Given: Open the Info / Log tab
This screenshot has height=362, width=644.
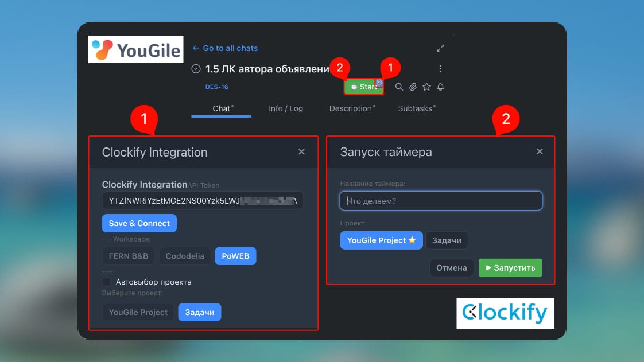Looking at the screenshot, I should click(286, 108).
